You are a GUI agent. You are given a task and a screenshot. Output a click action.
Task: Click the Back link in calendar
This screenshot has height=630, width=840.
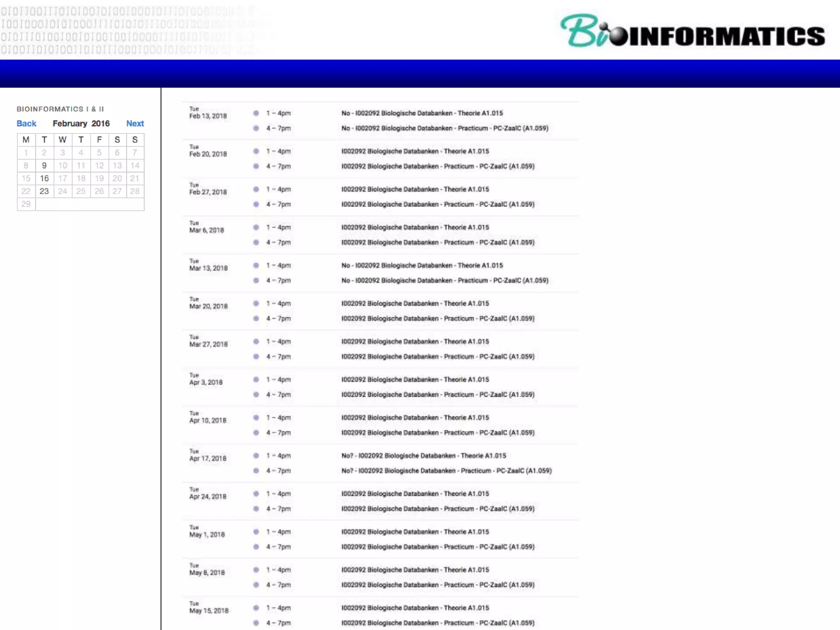click(x=26, y=123)
